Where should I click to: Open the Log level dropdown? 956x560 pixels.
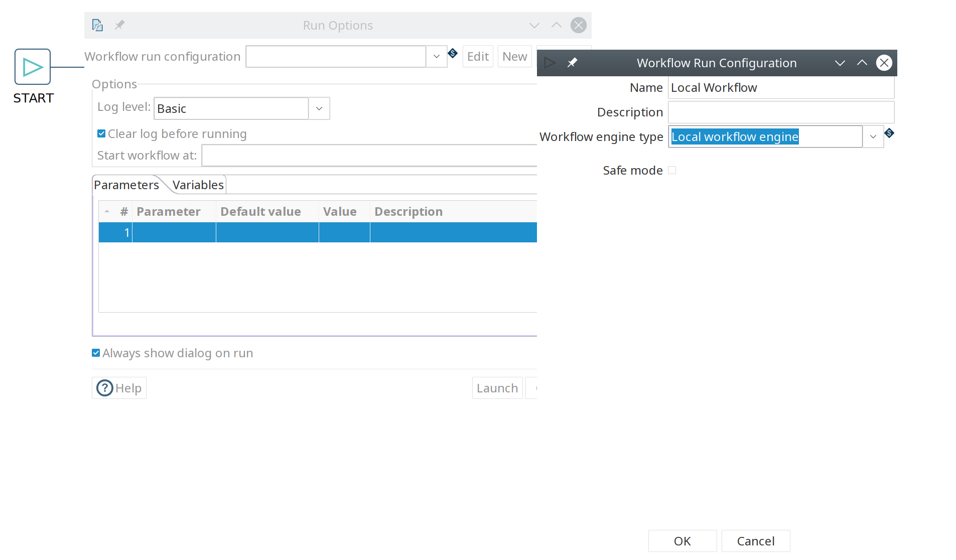tap(319, 108)
